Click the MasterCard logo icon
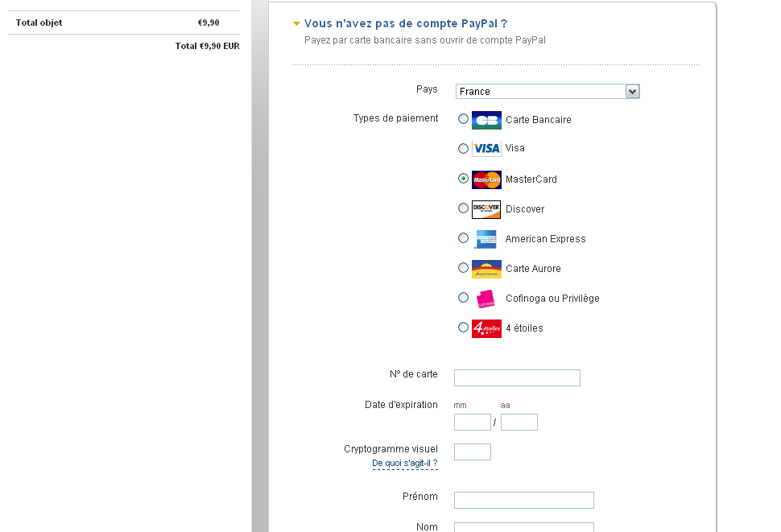 pyautogui.click(x=486, y=179)
